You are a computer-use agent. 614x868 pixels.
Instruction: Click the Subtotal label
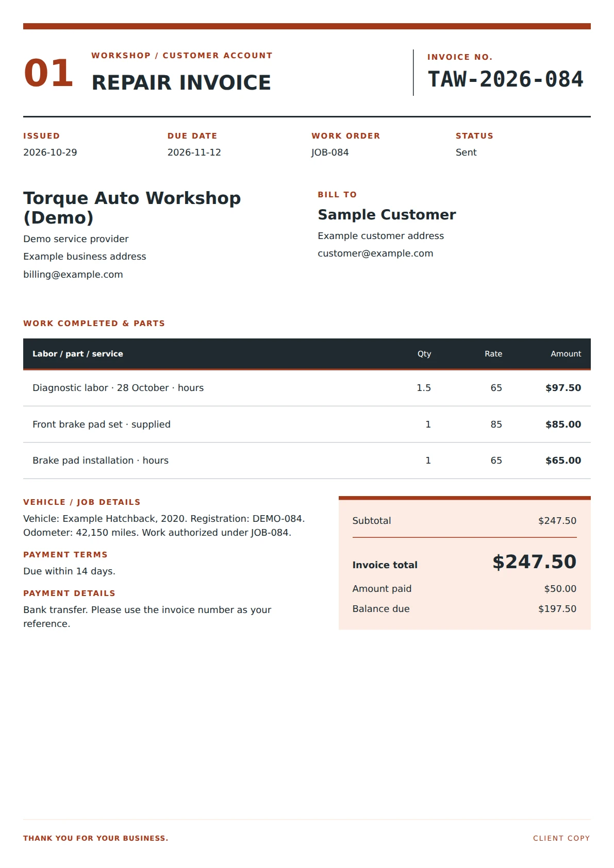point(372,521)
